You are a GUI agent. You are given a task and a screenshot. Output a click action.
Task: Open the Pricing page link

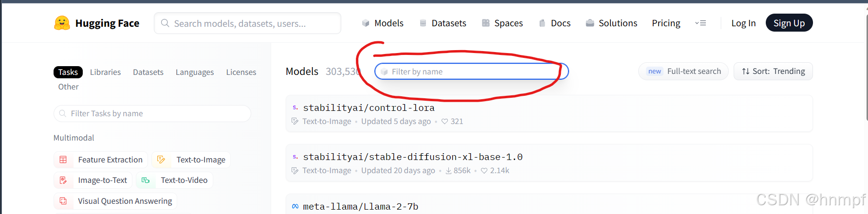click(x=666, y=23)
